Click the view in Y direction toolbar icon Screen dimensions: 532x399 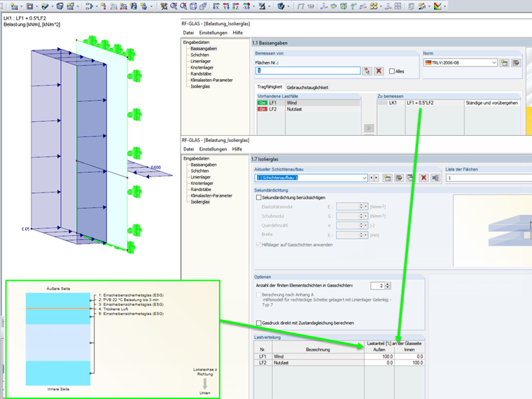point(225,6)
